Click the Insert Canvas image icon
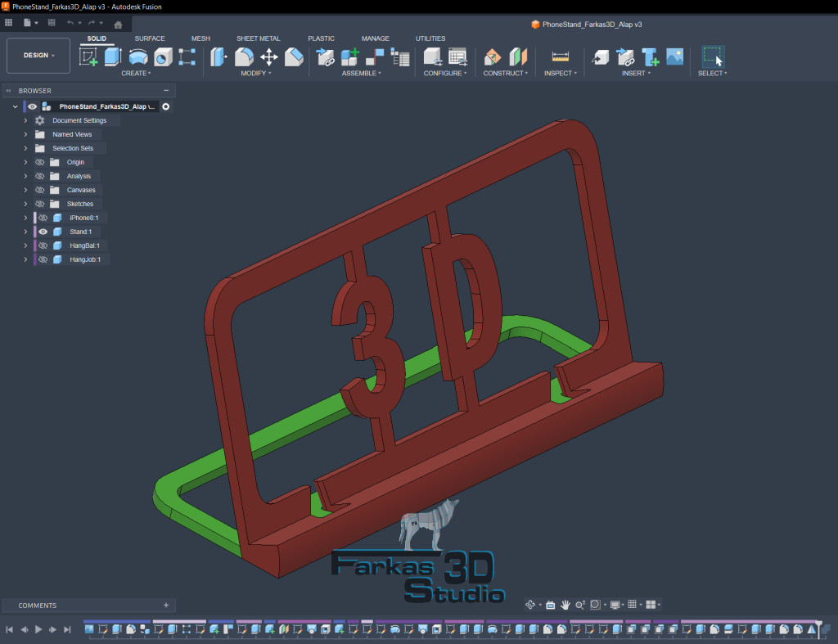This screenshot has width=838, height=644. pyautogui.click(x=675, y=56)
